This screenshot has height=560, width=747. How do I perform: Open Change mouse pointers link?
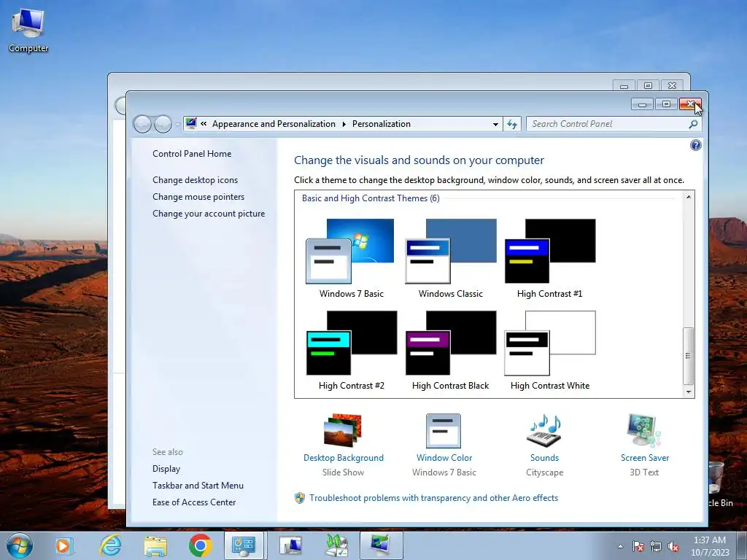click(198, 197)
